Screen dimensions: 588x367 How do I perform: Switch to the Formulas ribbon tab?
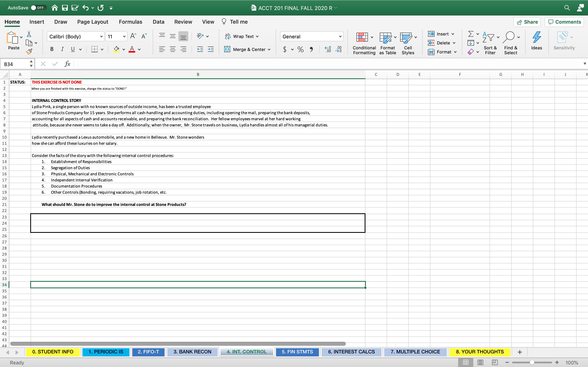[x=130, y=22]
